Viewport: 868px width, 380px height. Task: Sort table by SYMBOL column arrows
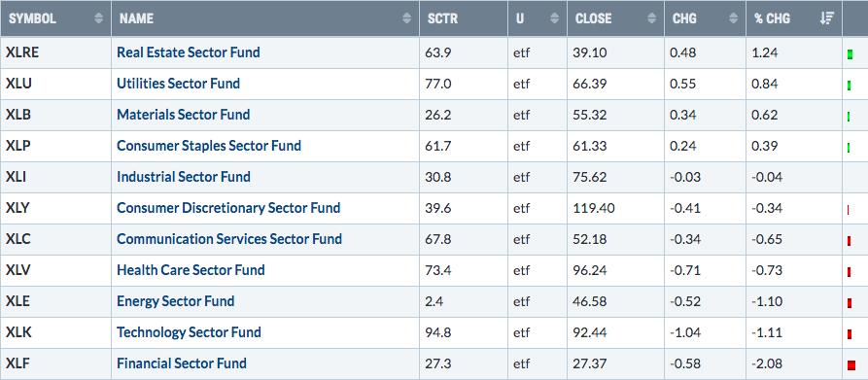[x=98, y=18]
